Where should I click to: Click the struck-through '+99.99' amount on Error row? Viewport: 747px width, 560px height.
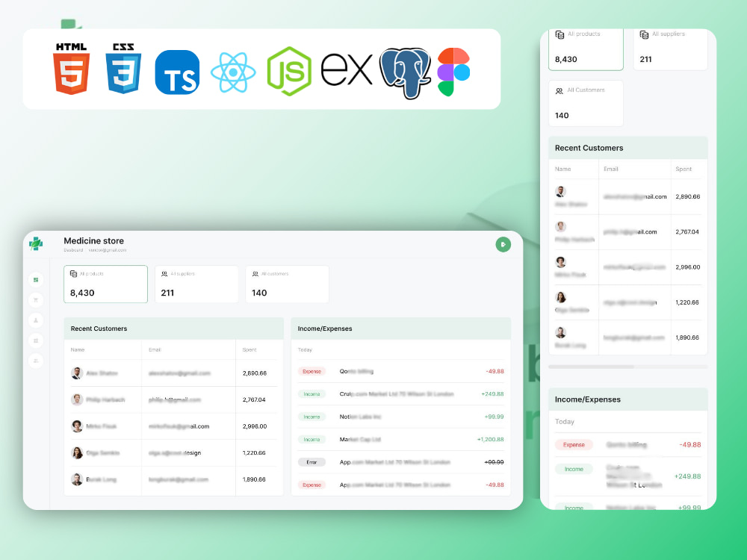point(494,462)
